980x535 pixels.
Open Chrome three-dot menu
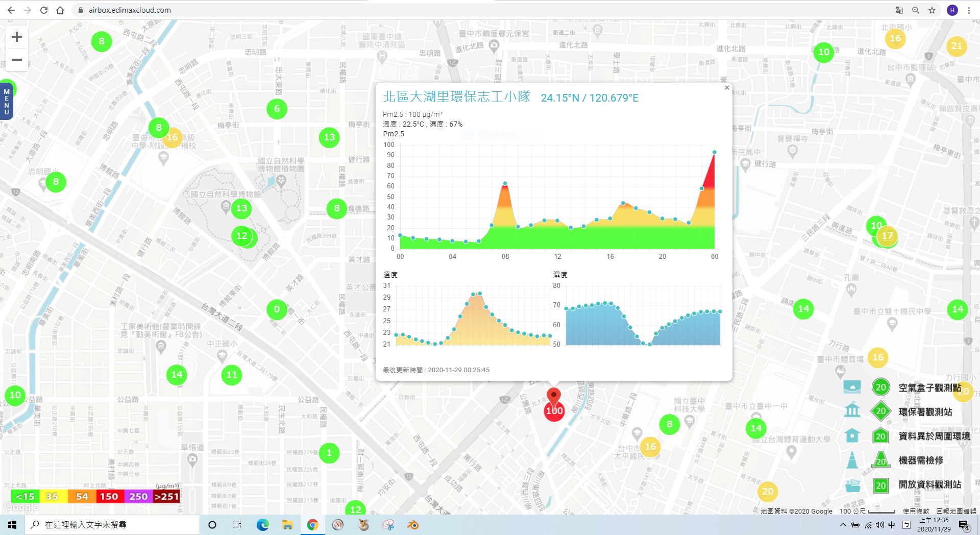969,10
